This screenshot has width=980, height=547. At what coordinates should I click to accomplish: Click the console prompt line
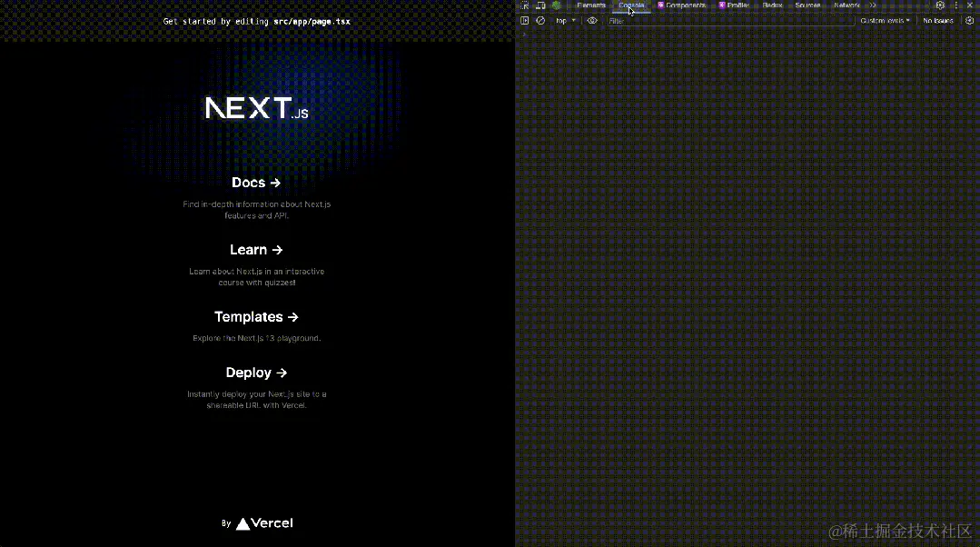tap(747, 35)
